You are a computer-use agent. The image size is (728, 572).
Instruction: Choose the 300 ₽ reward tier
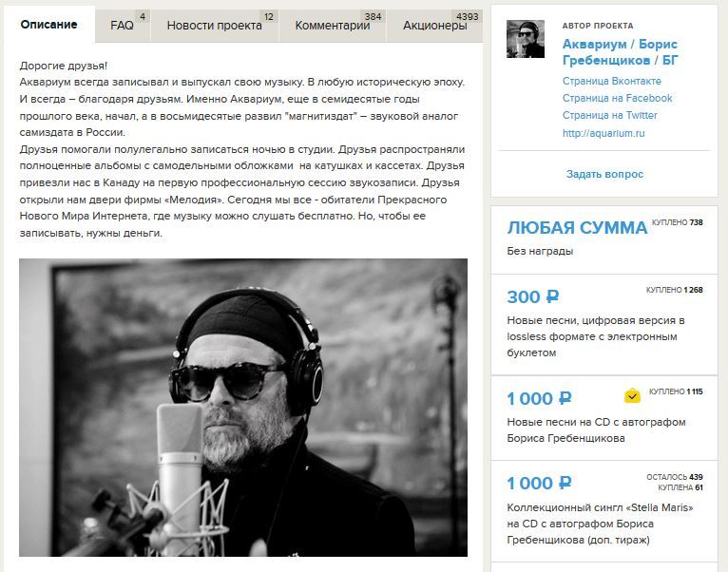604,325
